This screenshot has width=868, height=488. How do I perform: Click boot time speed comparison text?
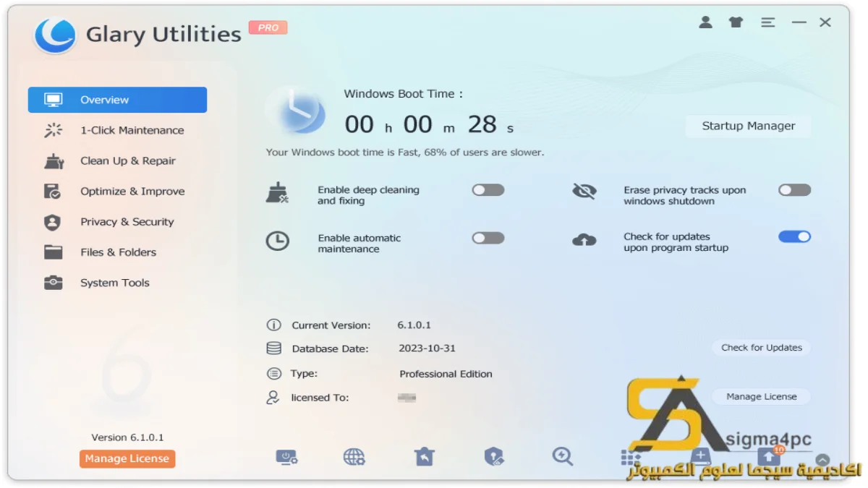click(405, 153)
